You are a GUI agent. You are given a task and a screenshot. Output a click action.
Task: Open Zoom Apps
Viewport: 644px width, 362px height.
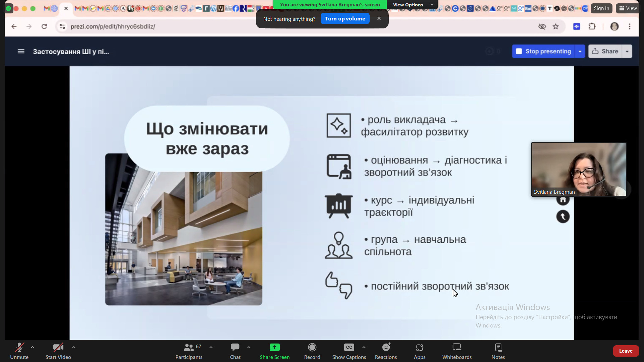click(419, 351)
